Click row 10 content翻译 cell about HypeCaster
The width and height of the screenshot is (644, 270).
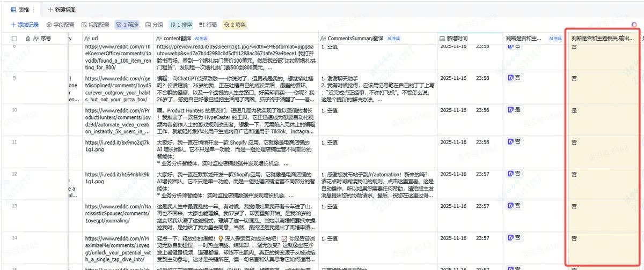coord(236,119)
